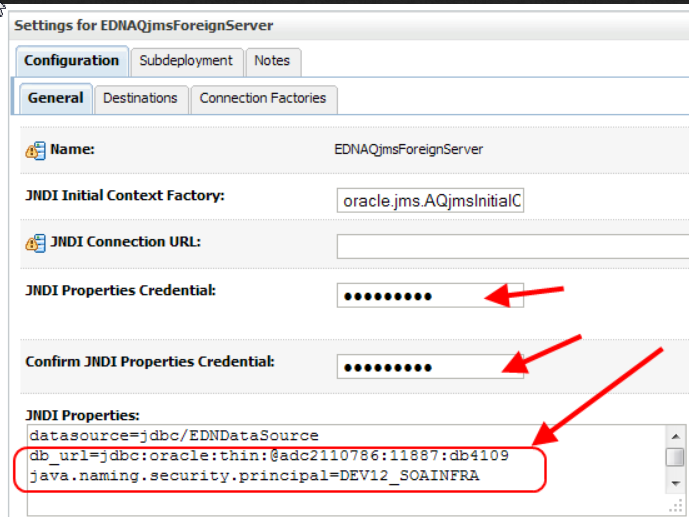Click the text area resize grip corner
689x517 pixels.
pos(676,506)
